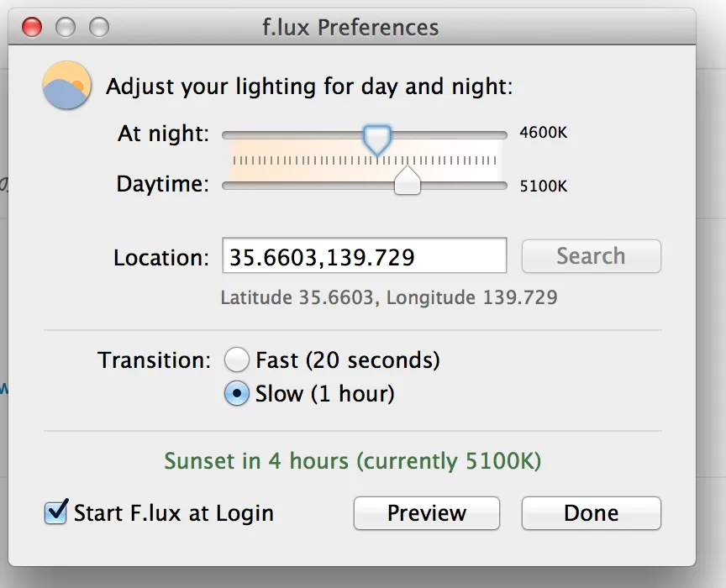Click the At night slider handle

[376, 139]
